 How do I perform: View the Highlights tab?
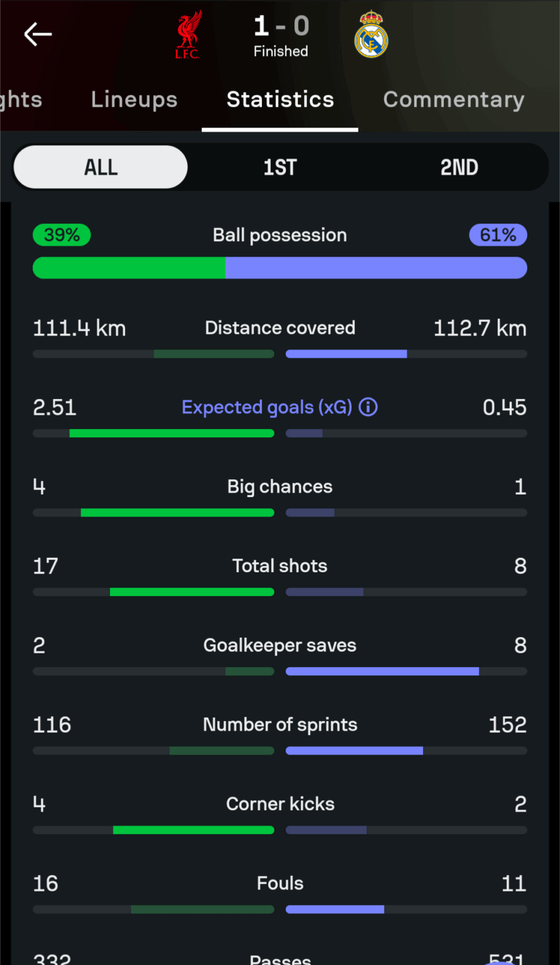21,99
